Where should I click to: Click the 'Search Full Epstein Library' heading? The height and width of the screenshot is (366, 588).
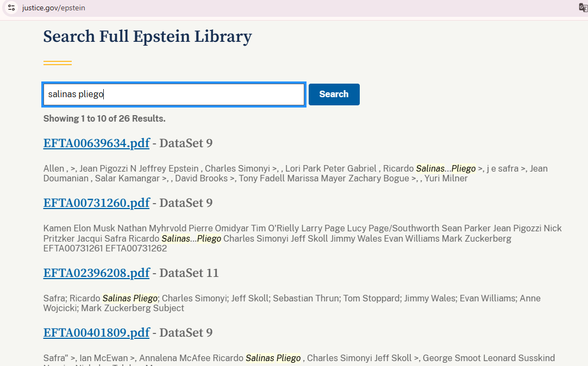click(147, 36)
